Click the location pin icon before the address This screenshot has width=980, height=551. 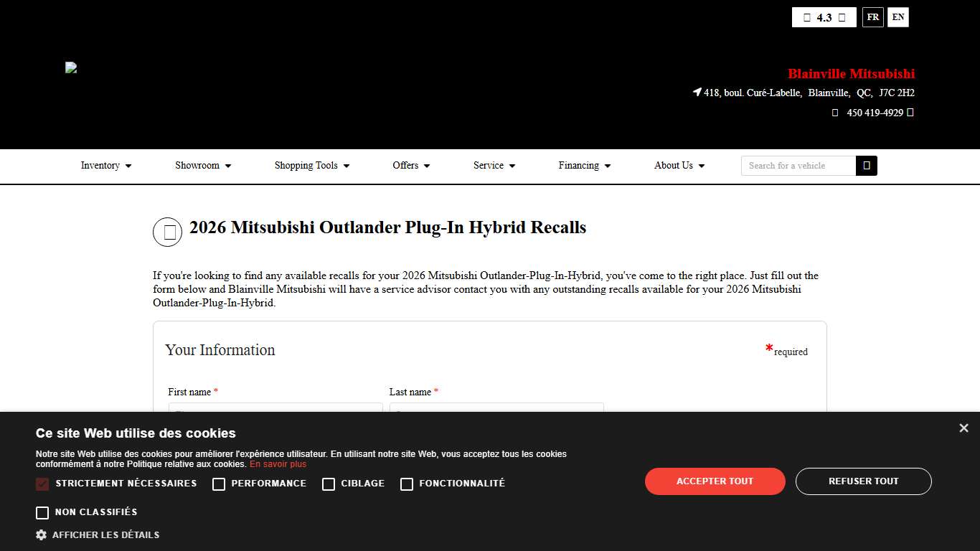point(697,92)
